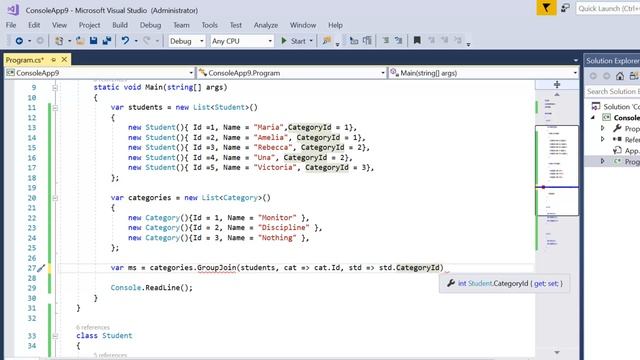Click the scroll up arrow of editor scrollbar
This screenshot has height=360, width=640.
557,94
